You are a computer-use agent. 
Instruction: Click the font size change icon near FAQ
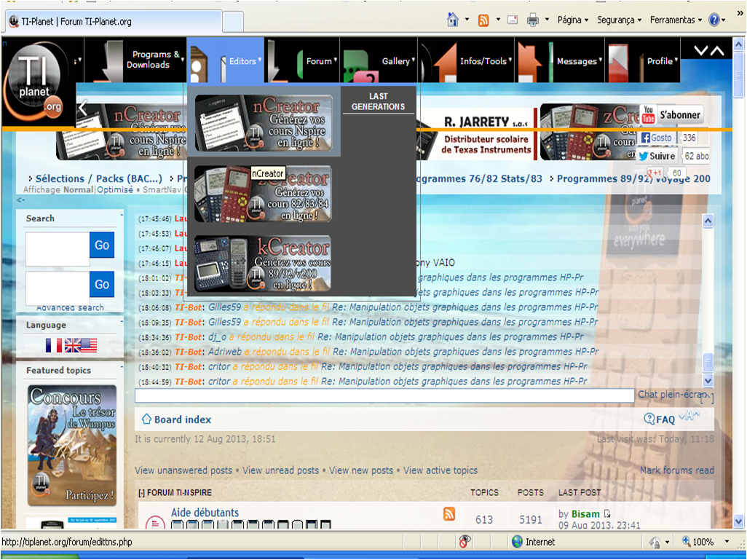(689, 416)
